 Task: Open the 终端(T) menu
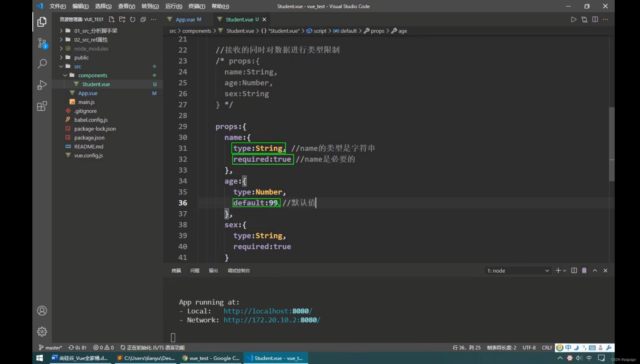(x=197, y=6)
